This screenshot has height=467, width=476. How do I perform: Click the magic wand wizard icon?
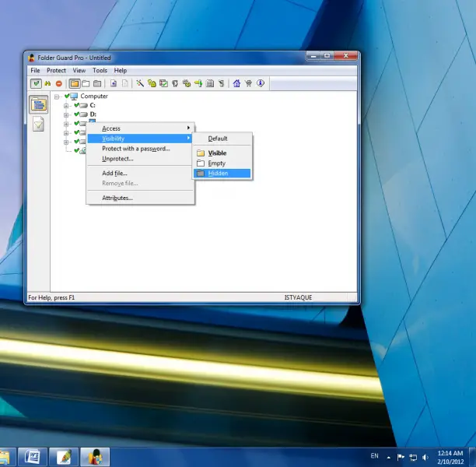[140, 83]
